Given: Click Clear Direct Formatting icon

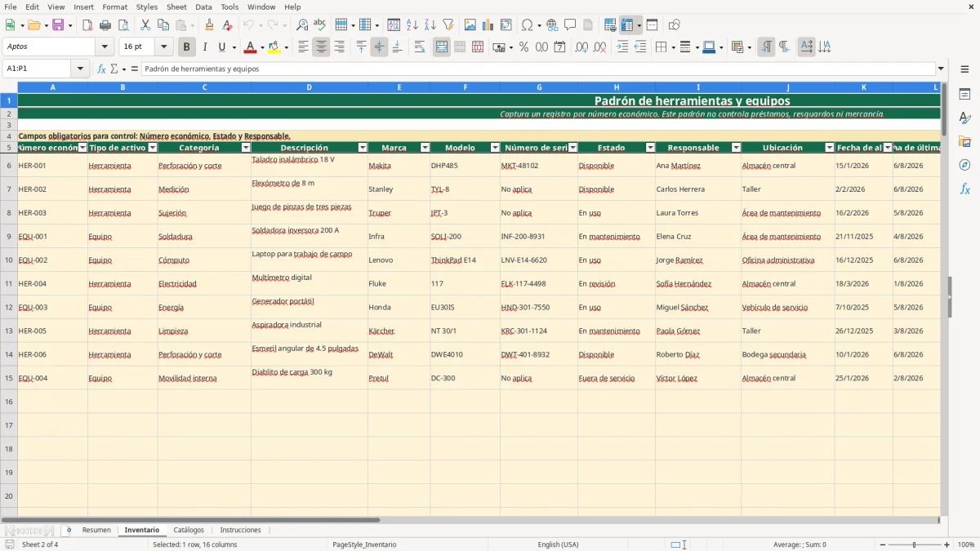Looking at the screenshot, I should click(228, 25).
